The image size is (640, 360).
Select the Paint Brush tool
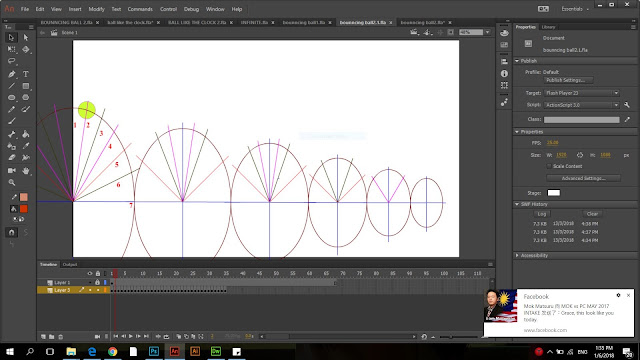(26, 109)
